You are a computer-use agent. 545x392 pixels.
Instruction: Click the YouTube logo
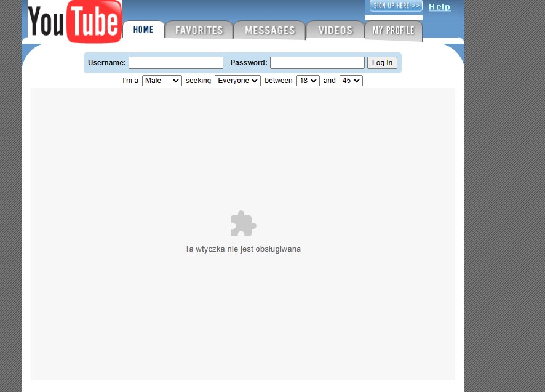74,22
